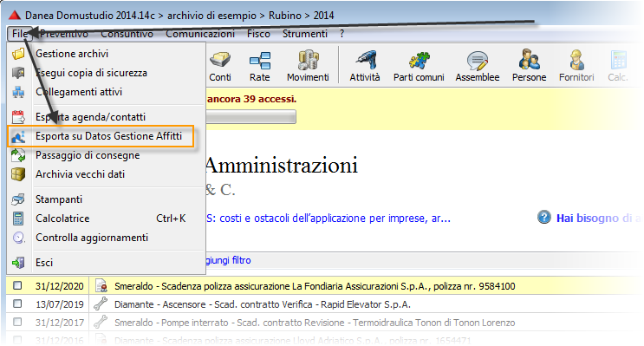Select Archivia vecchi dati
The width and height of the screenshot is (644, 346).
click(80, 174)
